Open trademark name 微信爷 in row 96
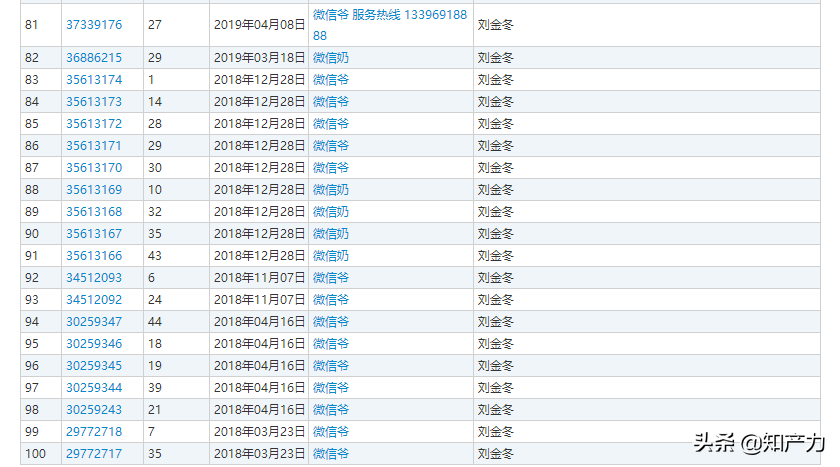840x467 pixels. pos(331,365)
